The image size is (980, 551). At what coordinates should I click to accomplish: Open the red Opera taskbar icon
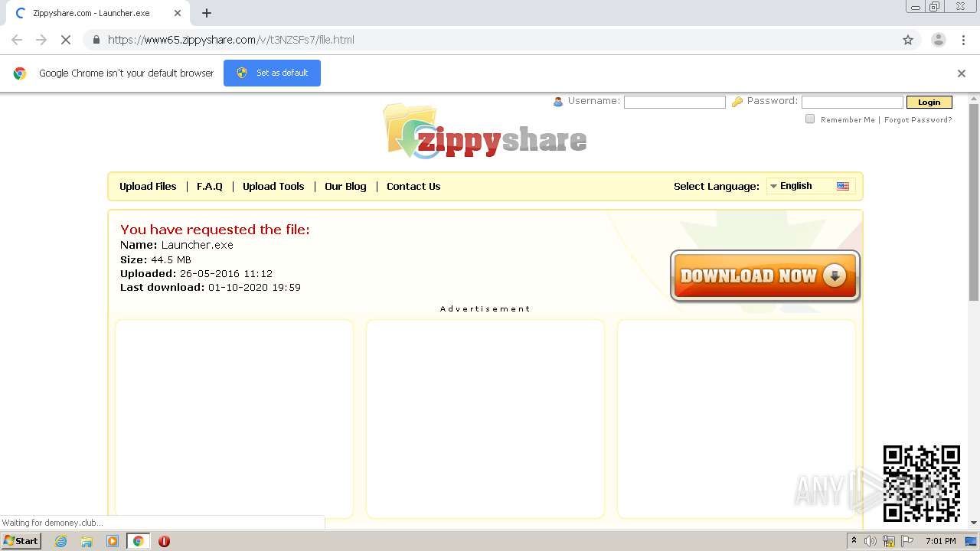(164, 541)
